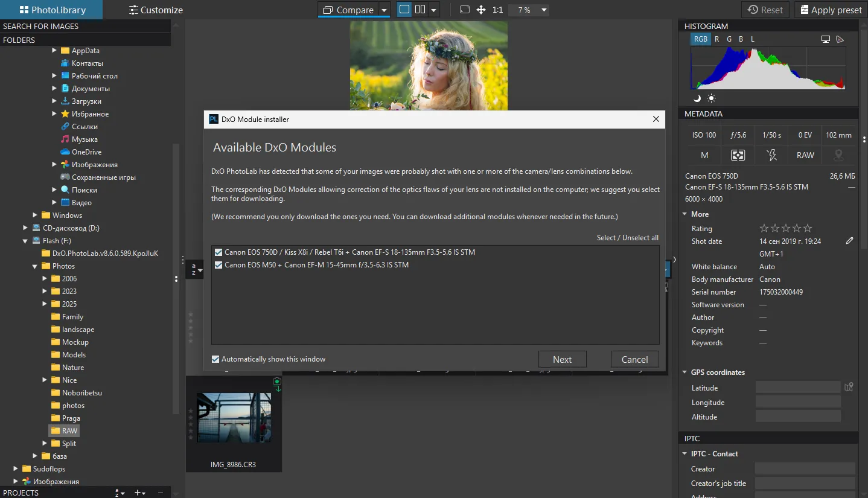This screenshot has width=868, height=498.
Task: Set rating to five stars
Action: [808, 228]
